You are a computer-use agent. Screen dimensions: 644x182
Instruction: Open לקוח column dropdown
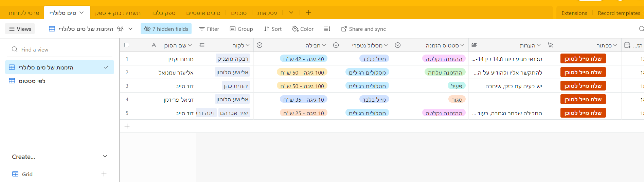pyautogui.click(x=248, y=45)
